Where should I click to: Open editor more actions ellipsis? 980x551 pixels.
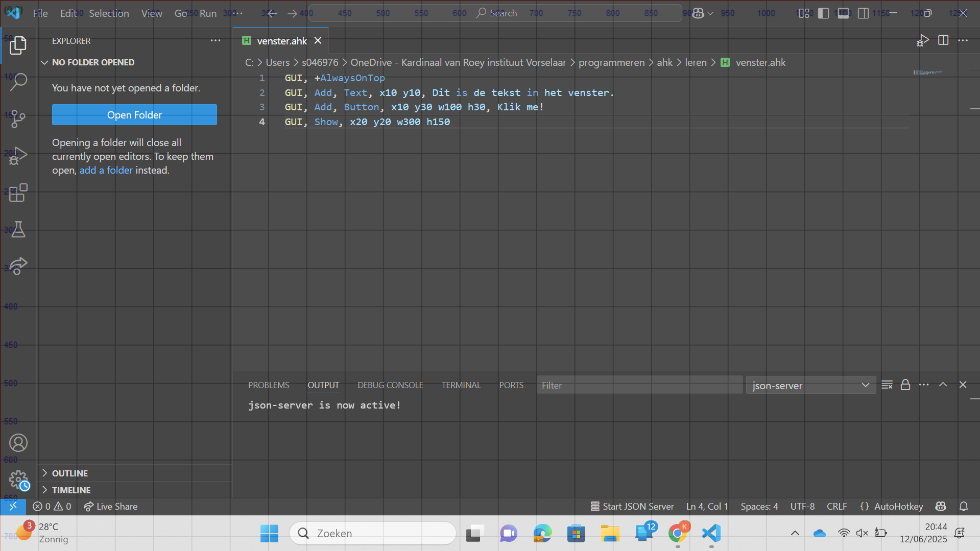coord(963,40)
